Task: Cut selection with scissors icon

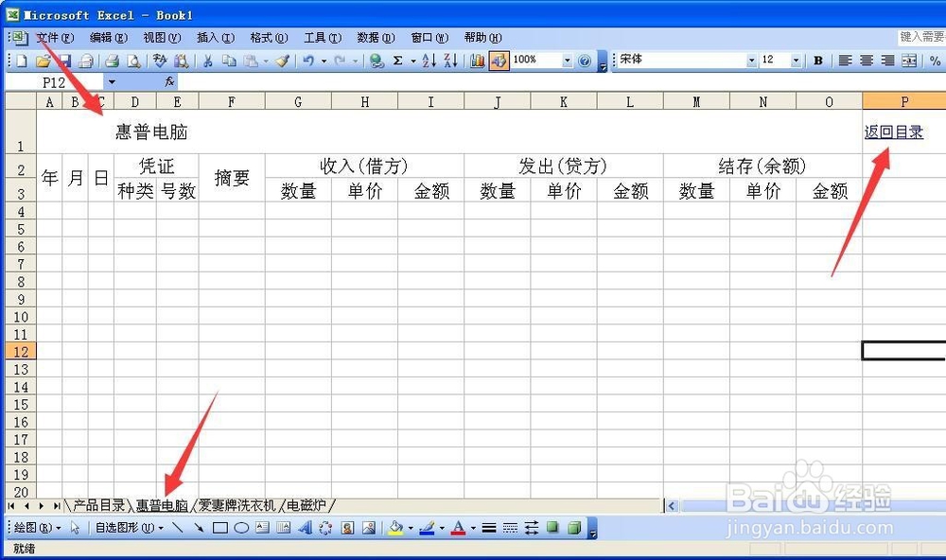Action: [x=207, y=61]
